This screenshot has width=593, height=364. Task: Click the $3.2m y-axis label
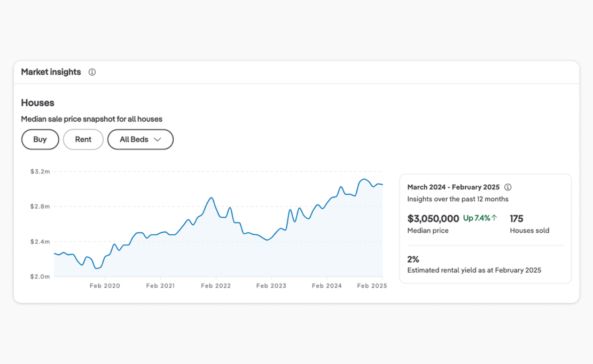[x=40, y=172]
